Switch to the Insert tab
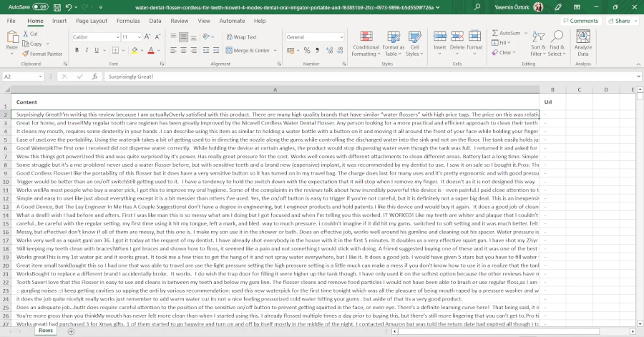644x337 pixels. [x=59, y=21]
